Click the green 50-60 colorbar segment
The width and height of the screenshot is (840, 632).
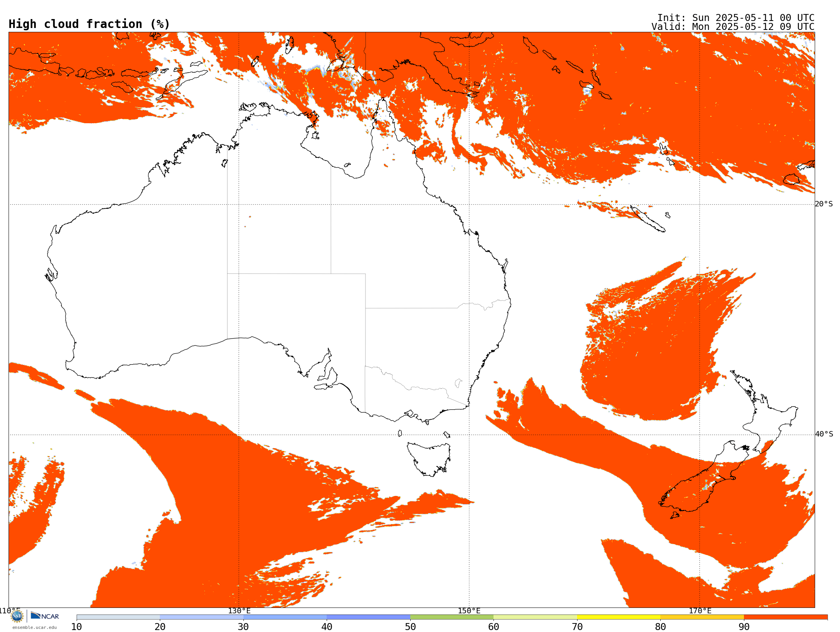point(452,617)
